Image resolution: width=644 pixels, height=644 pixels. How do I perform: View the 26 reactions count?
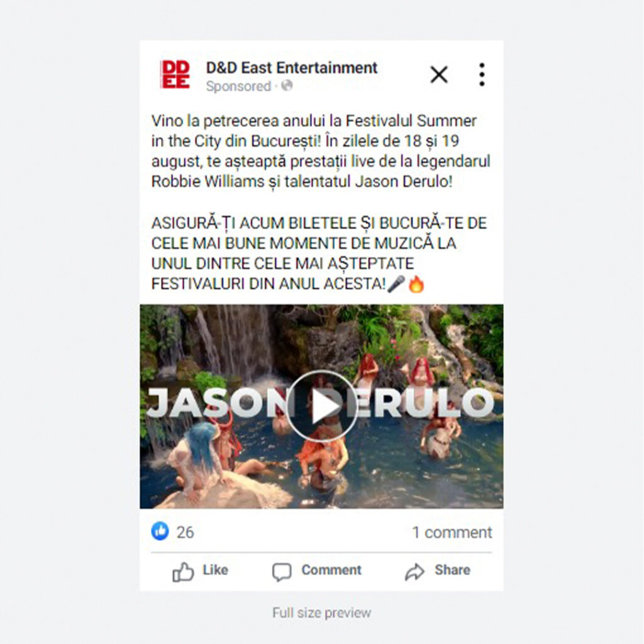click(186, 532)
